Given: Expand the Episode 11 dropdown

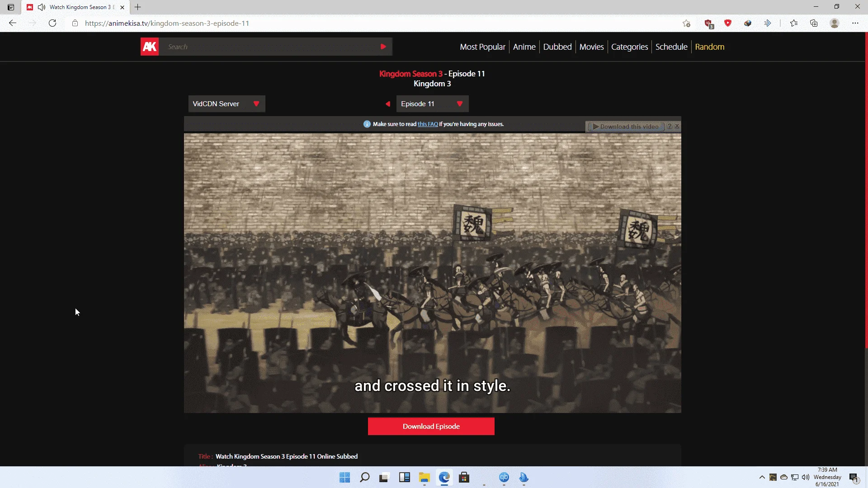Looking at the screenshot, I should click(x=432, y=104).
